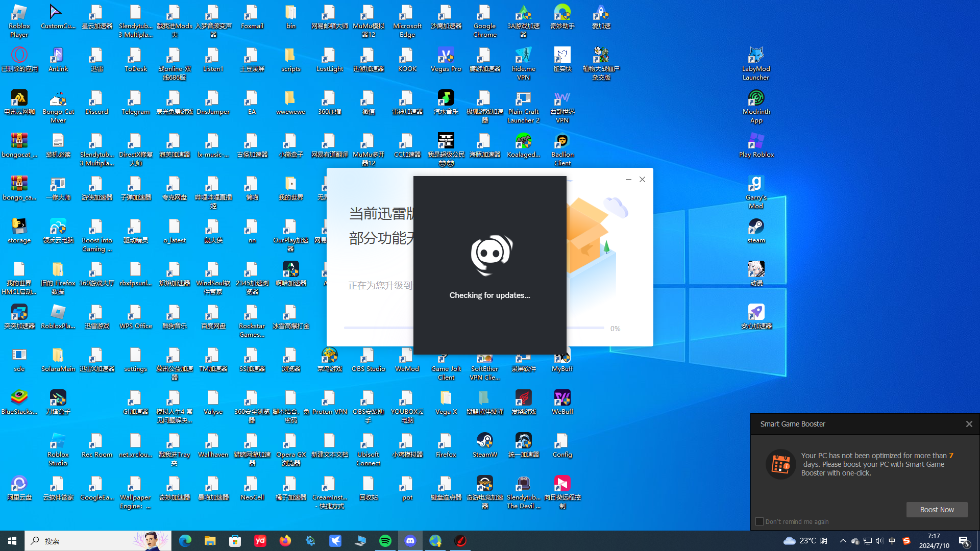
Task: Open the Windows Start menu
Action: coord(12,541)
